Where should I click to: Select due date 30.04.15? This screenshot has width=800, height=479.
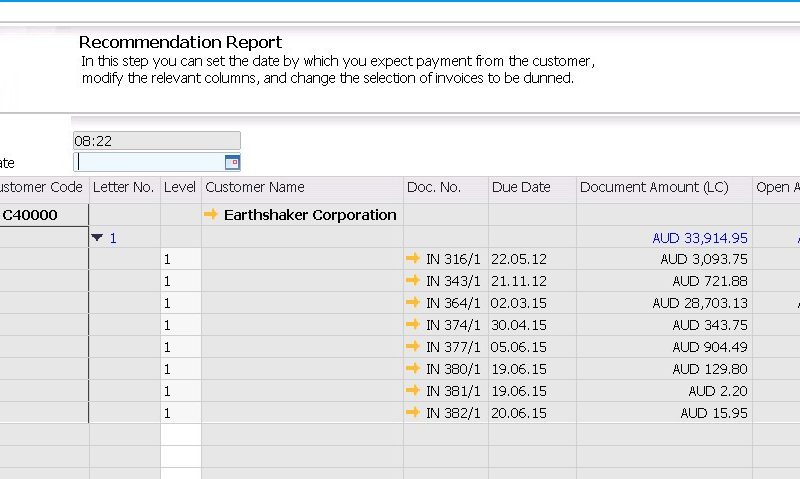519,325
